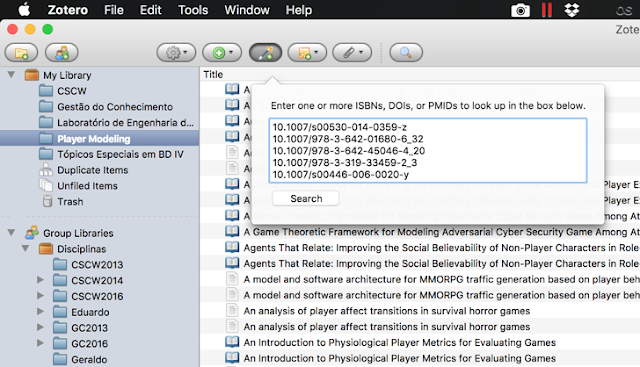The image size is (640, 367).
Task: Click the DOI 10.1007/s00530-014-0359-z line
Action: pos(340,127)
